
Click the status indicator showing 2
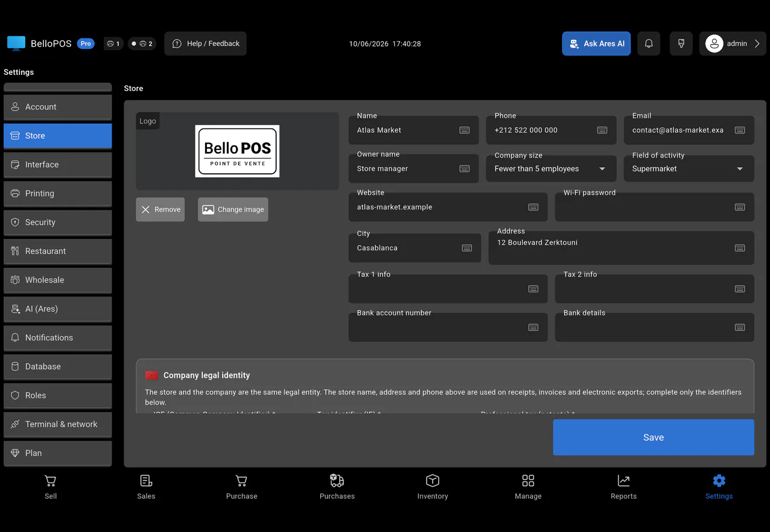[x=142, y=43]
